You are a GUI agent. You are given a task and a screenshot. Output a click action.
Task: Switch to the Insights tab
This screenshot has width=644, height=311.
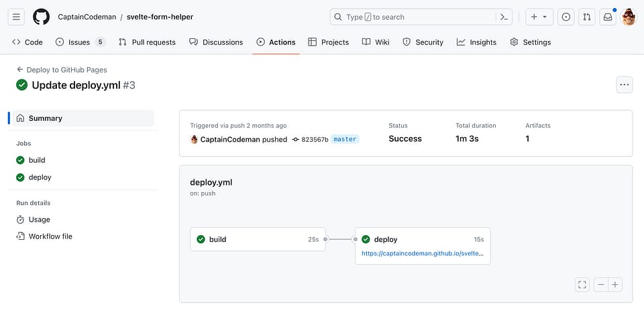[476, 42]
